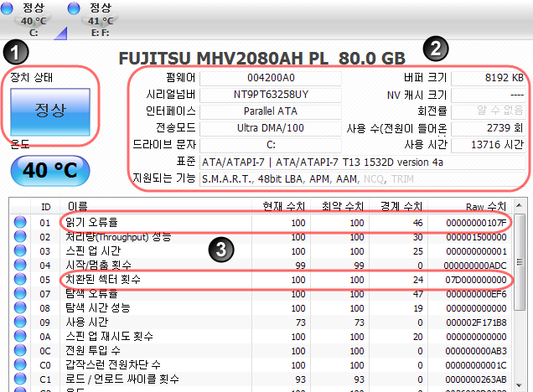Click the supported features field S.M.A.R.T.
This screenshot has width=533, height=392.
point(363,179)
